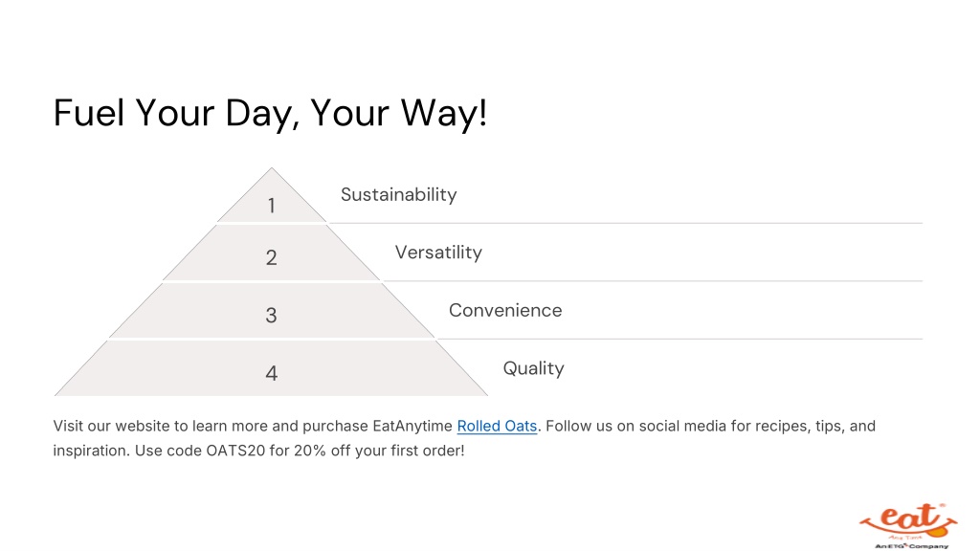Select the slide title Fuel Your Day, Your Way!
This screenshot has height=551, width=980.
click(270, 114)
